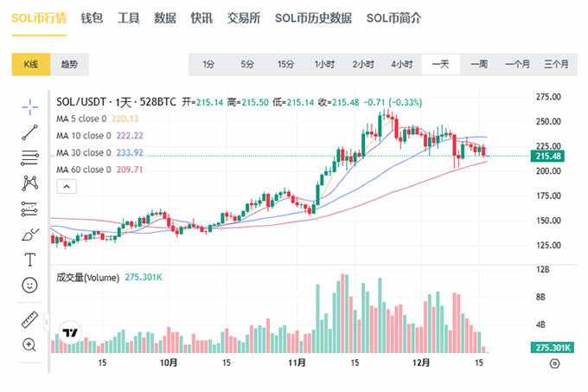Collapse the indicator legend arrow
The width and height of the screenshot is (588, 392).
pos(64,186)
